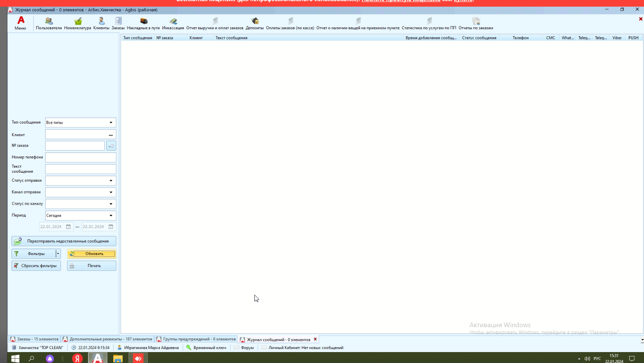This screenshot has width=644, height=363.
Task: Click the Номер телефона input field
Action: point(81,158)
